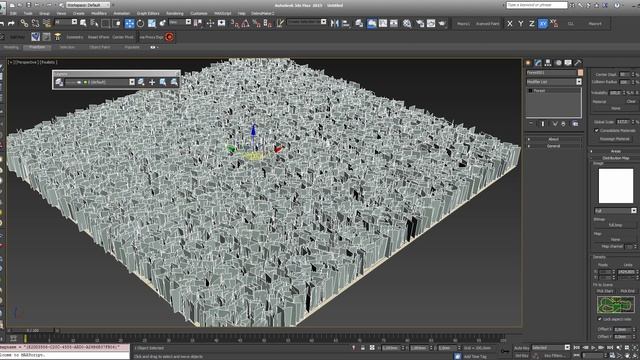Activate the Select and Scale tool
This screenshot has width=640, height=360.
151,23
